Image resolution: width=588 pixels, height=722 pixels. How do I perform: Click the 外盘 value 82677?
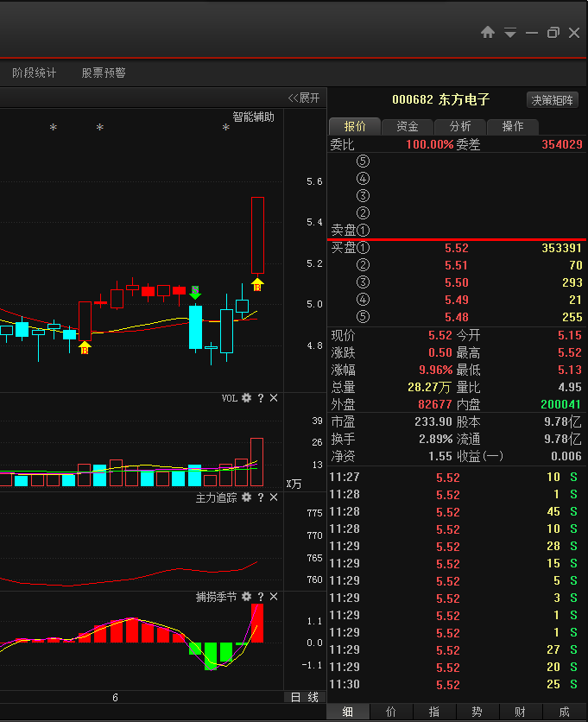click(x=435, y=405)
